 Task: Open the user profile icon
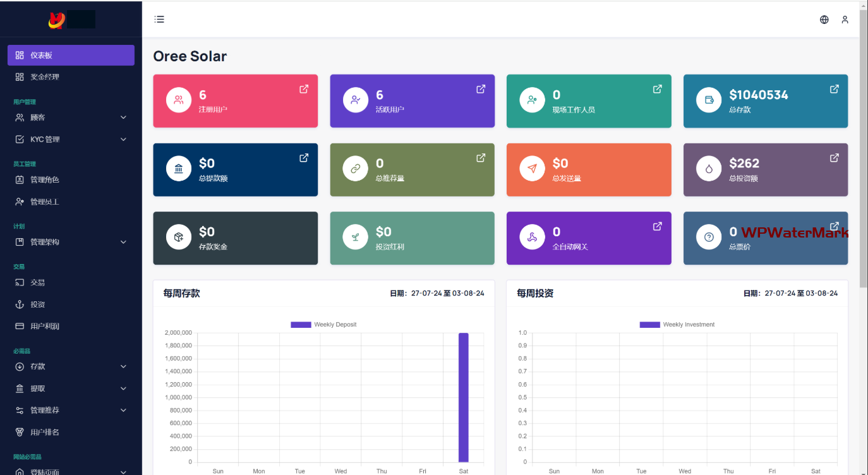point(845,20)
